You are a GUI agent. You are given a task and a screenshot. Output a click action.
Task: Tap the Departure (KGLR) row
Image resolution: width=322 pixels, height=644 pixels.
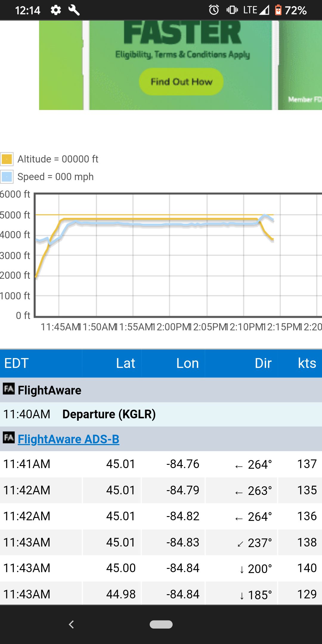tap(161, 414)
